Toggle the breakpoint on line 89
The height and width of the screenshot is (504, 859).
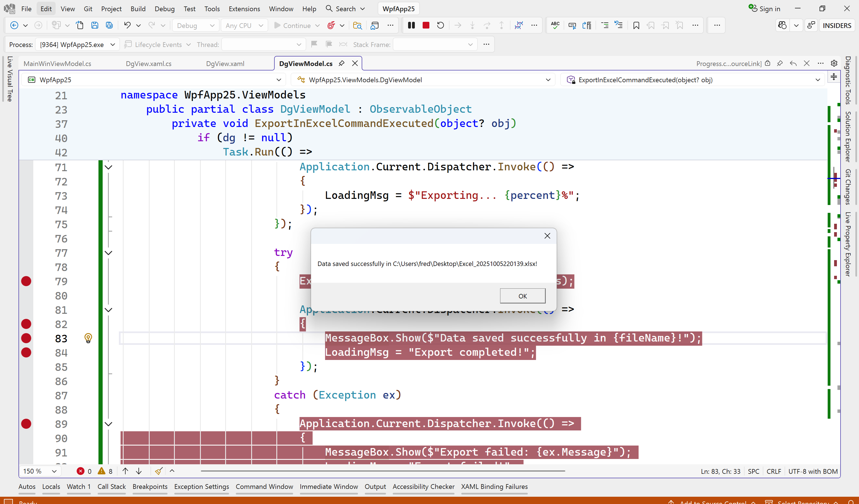coord(26,423)
